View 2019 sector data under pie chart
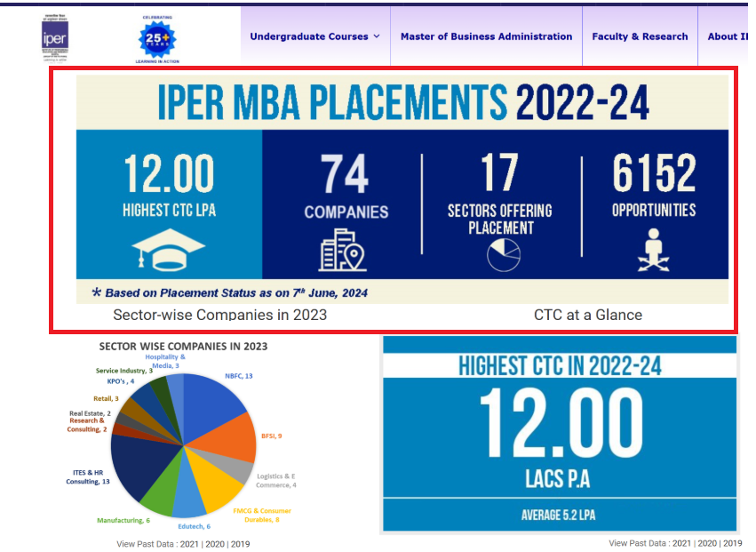Image resolution: width=756 pixels, height=552 pixels. pyautogui.click(x=240, y=544)
